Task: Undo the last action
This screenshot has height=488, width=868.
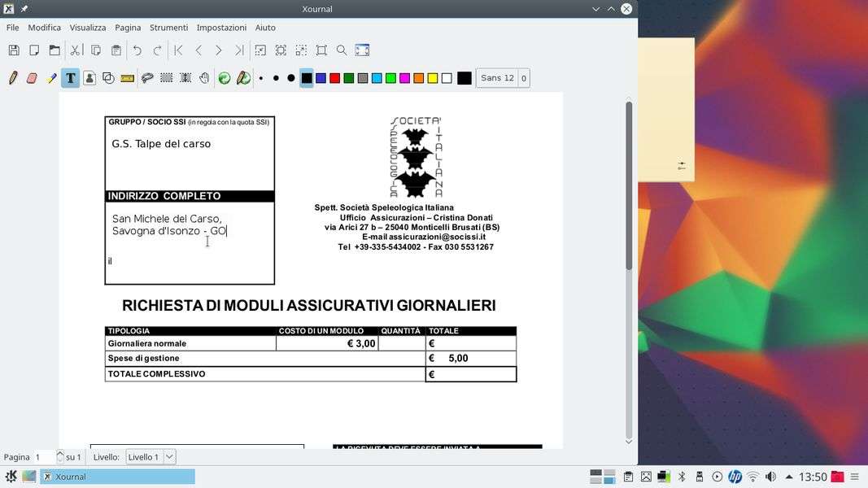Action: coord(137,50)
